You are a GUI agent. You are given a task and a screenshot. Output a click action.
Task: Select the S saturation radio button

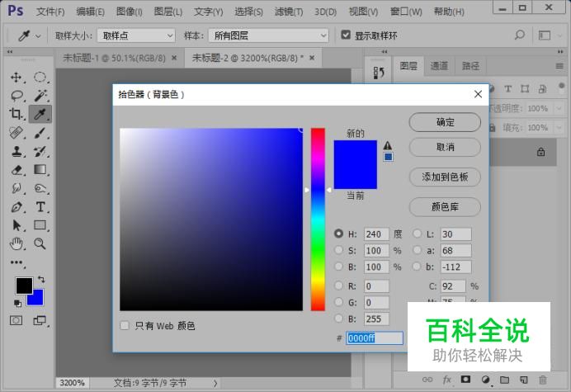[338, 250]
